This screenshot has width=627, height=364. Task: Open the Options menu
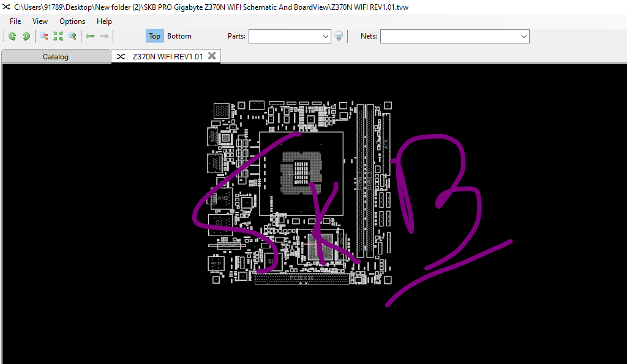tap(72, 21)
